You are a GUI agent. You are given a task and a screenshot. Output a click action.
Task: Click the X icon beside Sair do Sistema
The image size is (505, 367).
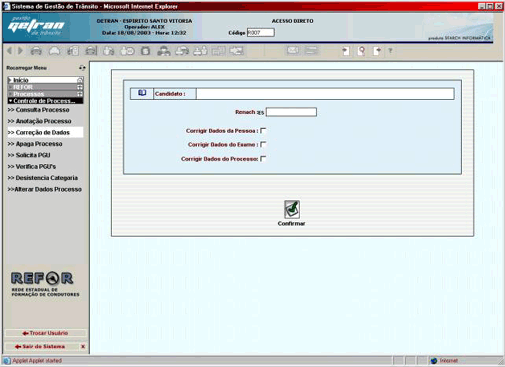[x=83, y=347]
